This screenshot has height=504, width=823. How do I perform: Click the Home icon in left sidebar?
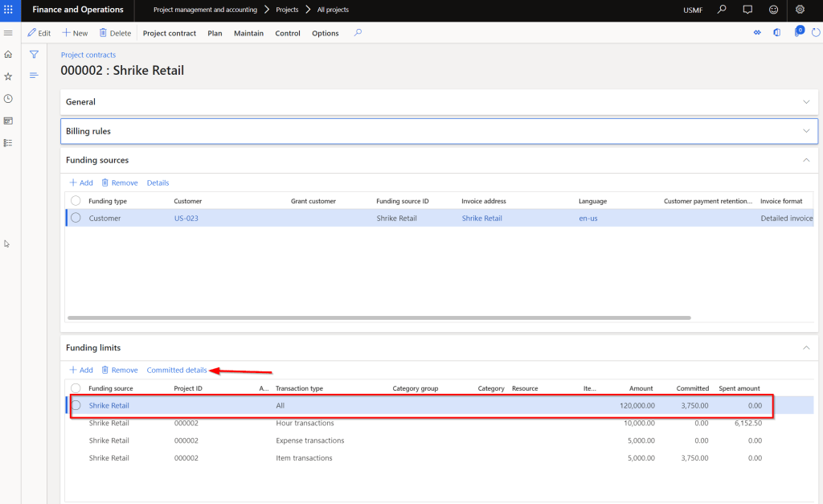(8, 55)
